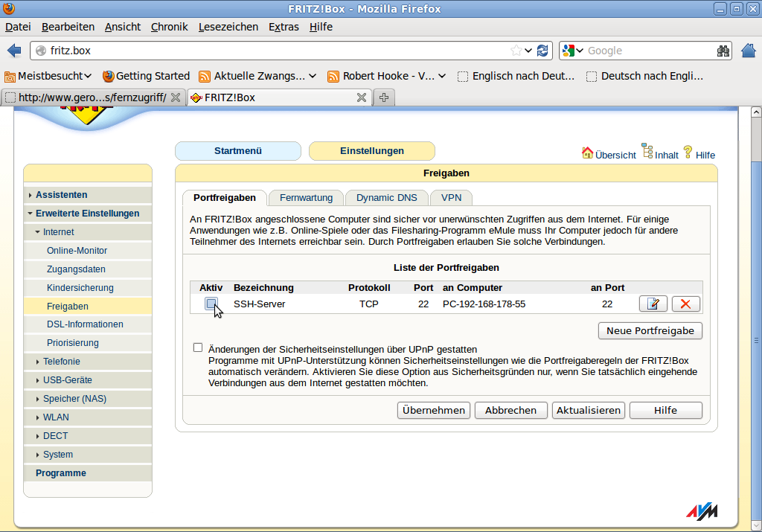Reload the page with the refresh icon
This screenshot has width=762, height=532.
542,51
